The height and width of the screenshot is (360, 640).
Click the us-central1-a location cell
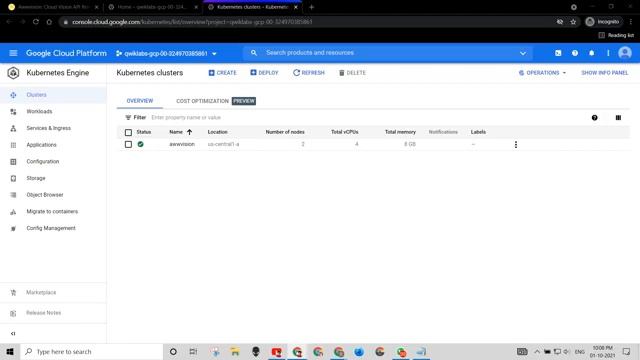coord(223,144)
